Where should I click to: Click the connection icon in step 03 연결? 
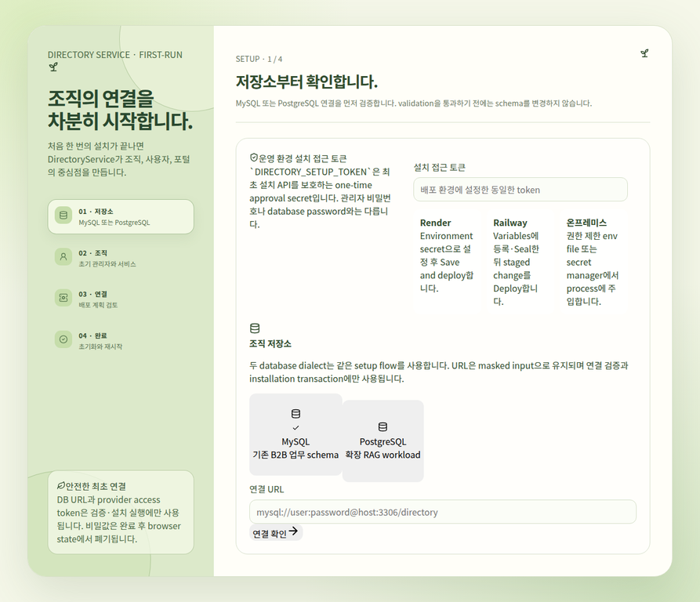(63, 298)
